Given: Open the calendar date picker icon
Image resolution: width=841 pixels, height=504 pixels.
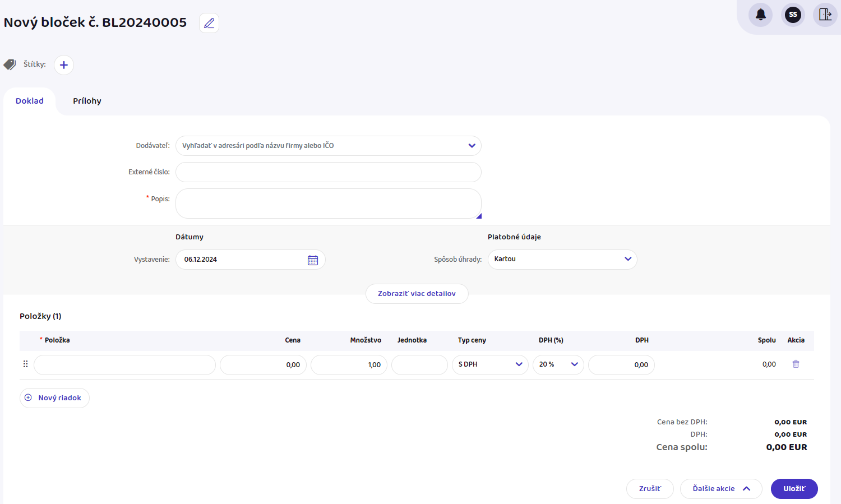Looking at the screenshot, I should [x=313, y=260].
